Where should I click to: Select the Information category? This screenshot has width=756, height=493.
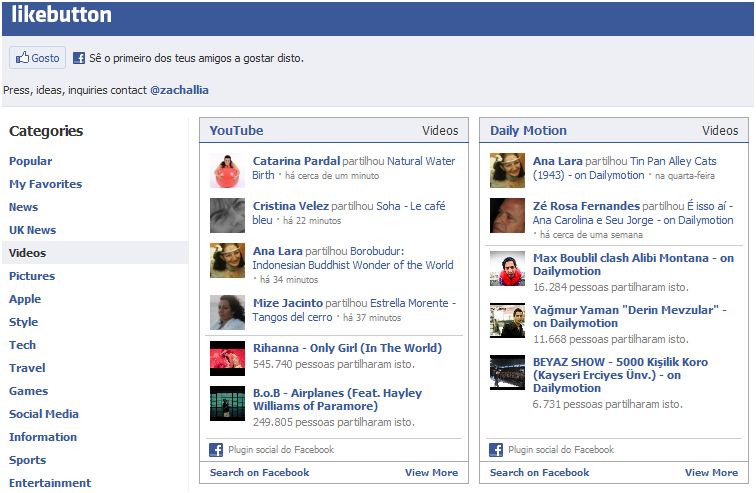pos(43,437)
